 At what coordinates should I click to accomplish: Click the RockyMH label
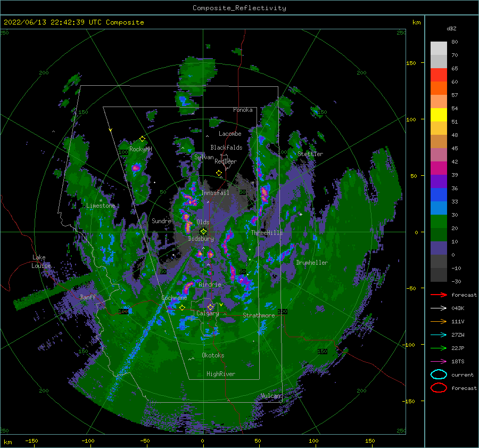tap(141, 149)
